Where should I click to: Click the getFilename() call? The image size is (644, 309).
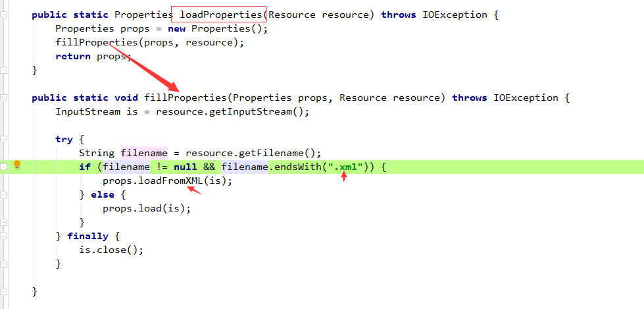coord(277,154)
